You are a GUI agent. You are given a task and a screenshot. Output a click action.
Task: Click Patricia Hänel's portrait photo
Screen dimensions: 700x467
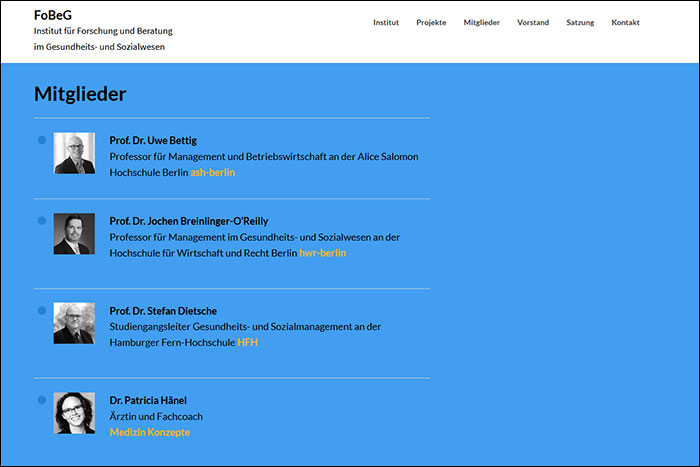pyautogui.click(x=74, y=413)
